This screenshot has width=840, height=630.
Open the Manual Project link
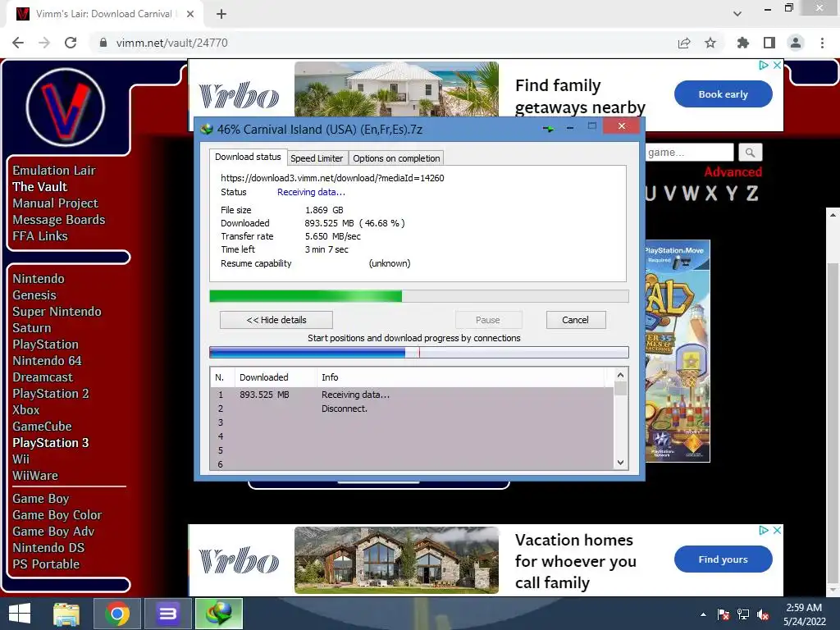(55, 203)
